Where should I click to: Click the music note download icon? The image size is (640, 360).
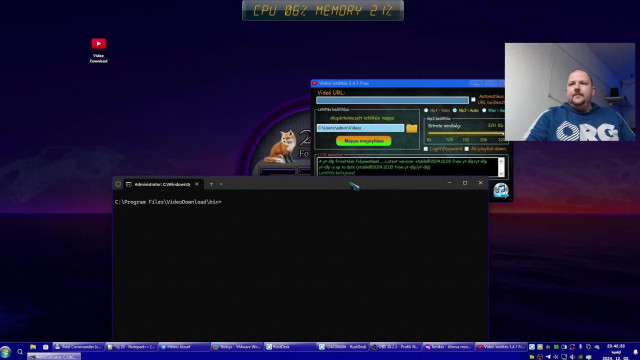(x=501, y=190)
